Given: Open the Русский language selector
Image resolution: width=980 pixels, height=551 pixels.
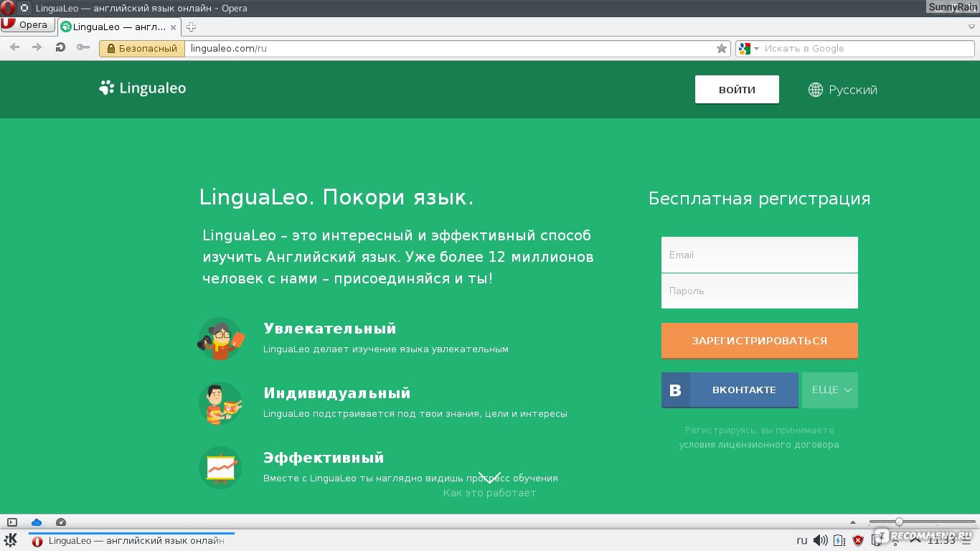Looking at the screenshot, I should [842, 90].
